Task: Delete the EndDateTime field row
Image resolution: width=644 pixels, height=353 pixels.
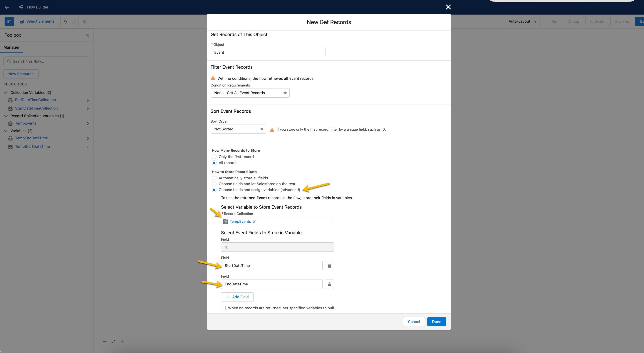Action: point(329,284)
